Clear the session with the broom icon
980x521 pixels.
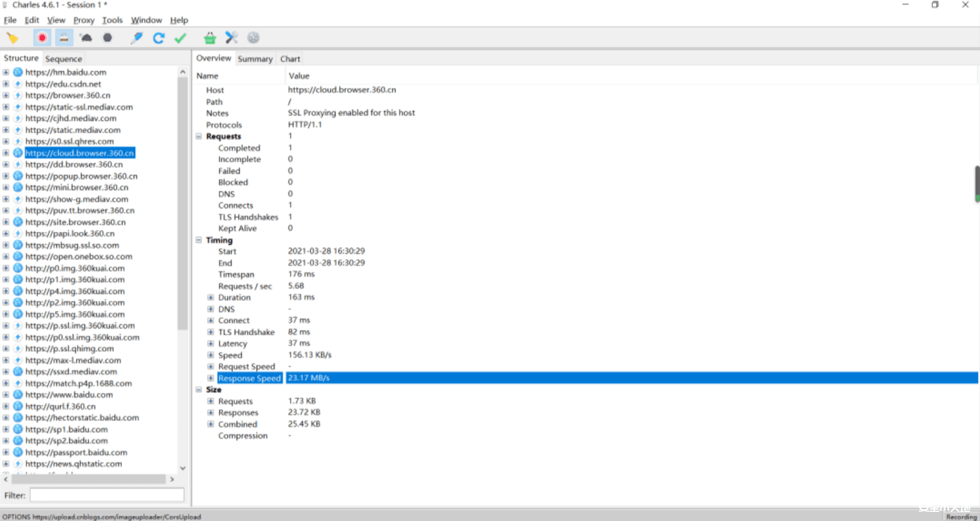click(12, 38)
